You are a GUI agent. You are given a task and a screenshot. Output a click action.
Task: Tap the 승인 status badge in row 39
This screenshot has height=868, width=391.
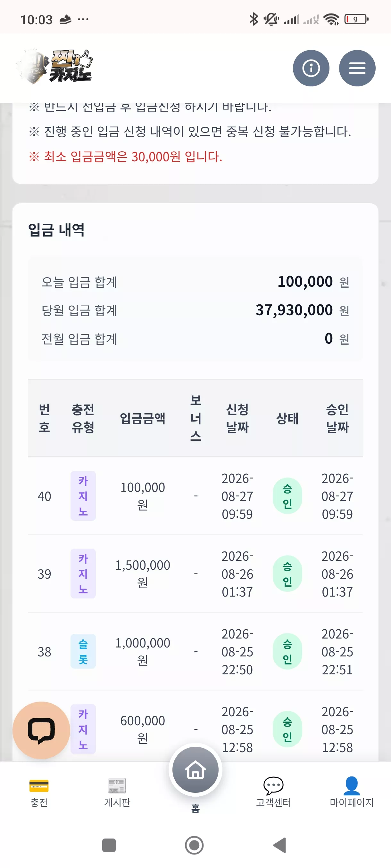(287, 574)
